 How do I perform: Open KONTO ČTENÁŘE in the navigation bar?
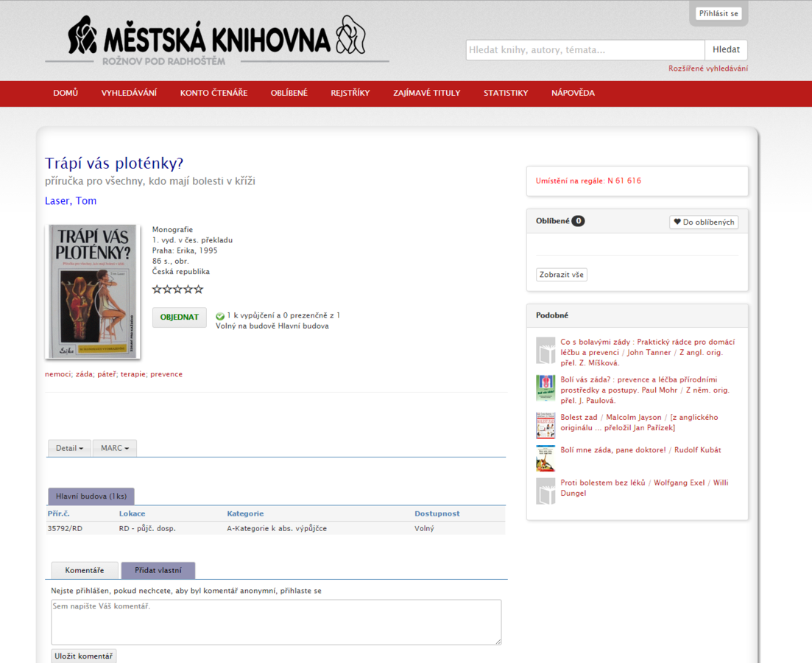pyautogui.click(x=214, y=94)
